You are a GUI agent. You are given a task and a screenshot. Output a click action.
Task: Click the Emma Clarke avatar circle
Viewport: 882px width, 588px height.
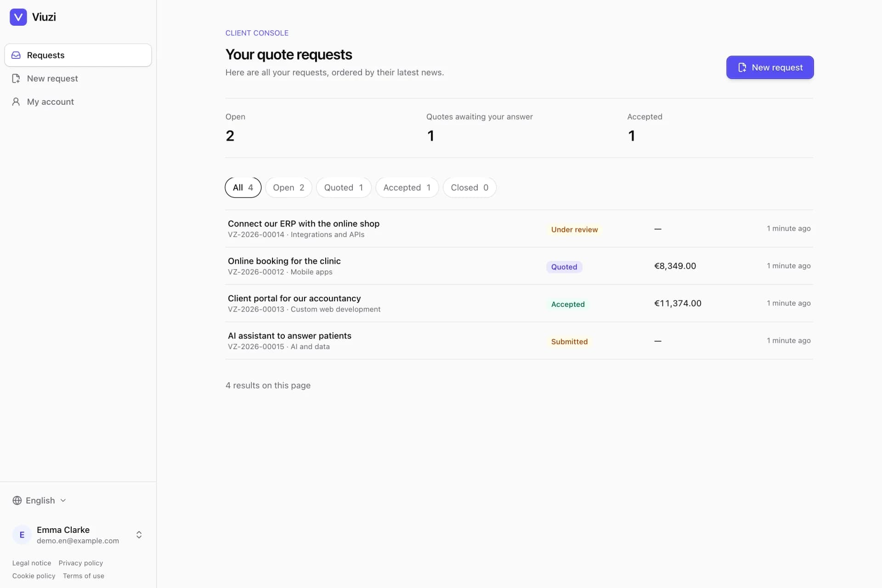coord(22,535)
